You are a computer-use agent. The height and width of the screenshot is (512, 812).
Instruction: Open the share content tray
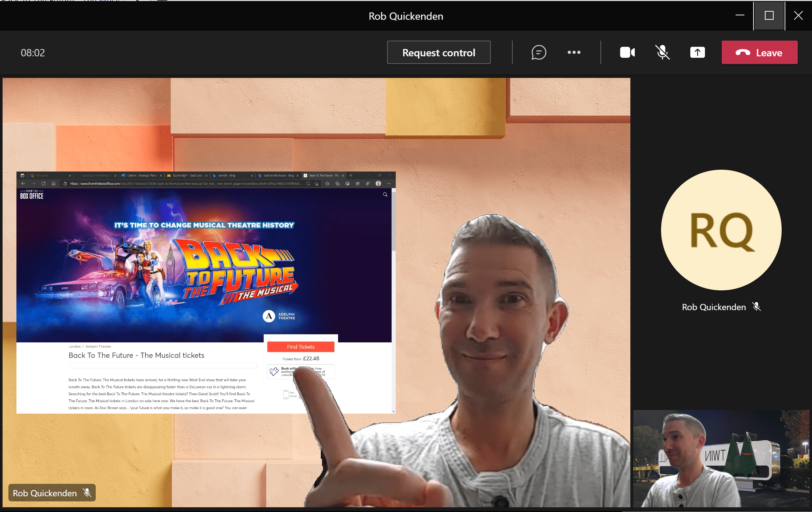(697, 52)
